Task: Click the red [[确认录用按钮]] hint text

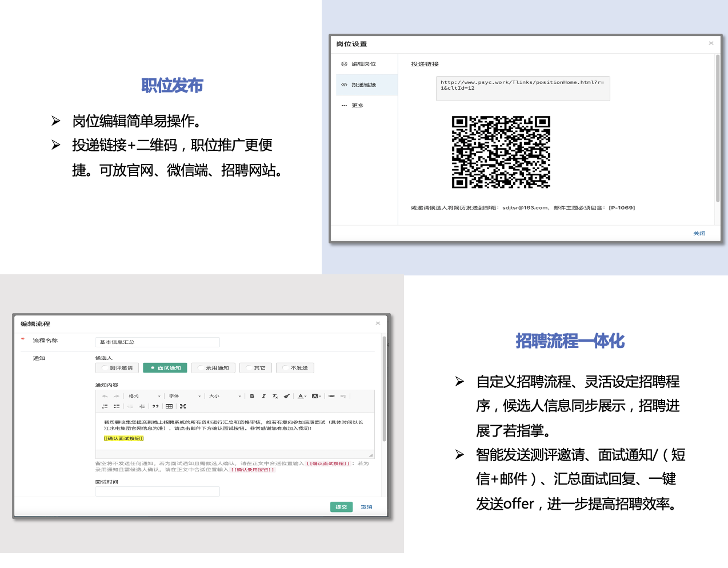Action: point(253,470)
